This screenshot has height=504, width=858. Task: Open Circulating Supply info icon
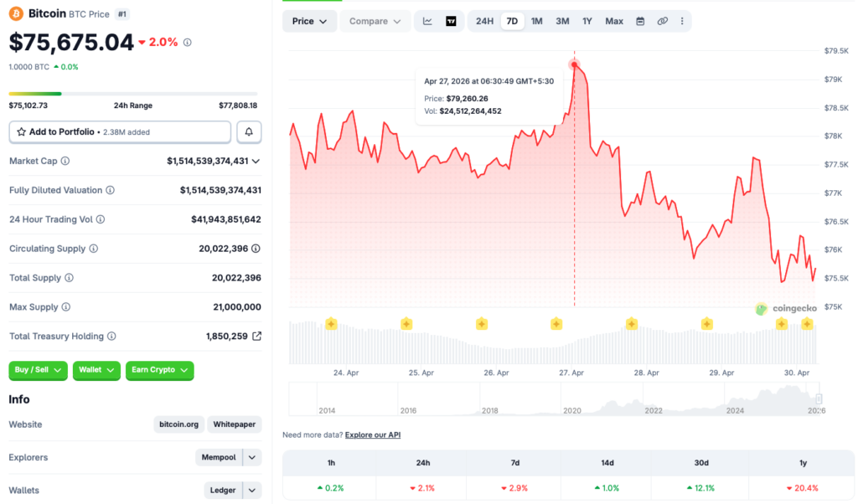coord(94,249)
